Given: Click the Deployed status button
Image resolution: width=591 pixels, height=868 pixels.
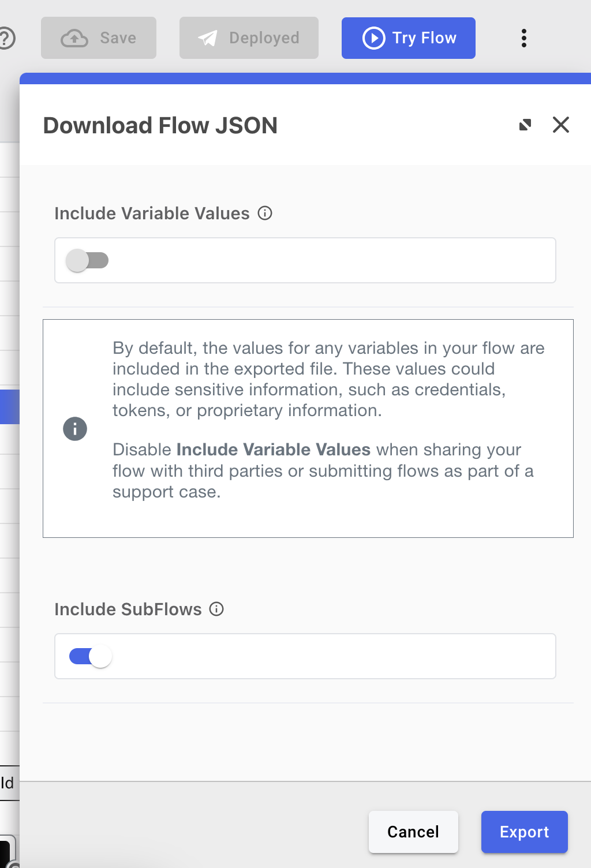Looking at the screenshot, I should [248, 38].
